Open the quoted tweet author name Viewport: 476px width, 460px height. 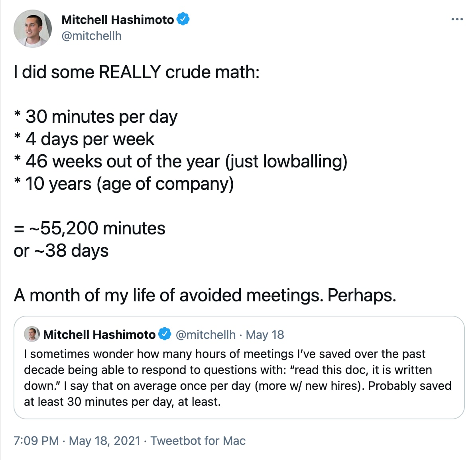coord(99,334)
